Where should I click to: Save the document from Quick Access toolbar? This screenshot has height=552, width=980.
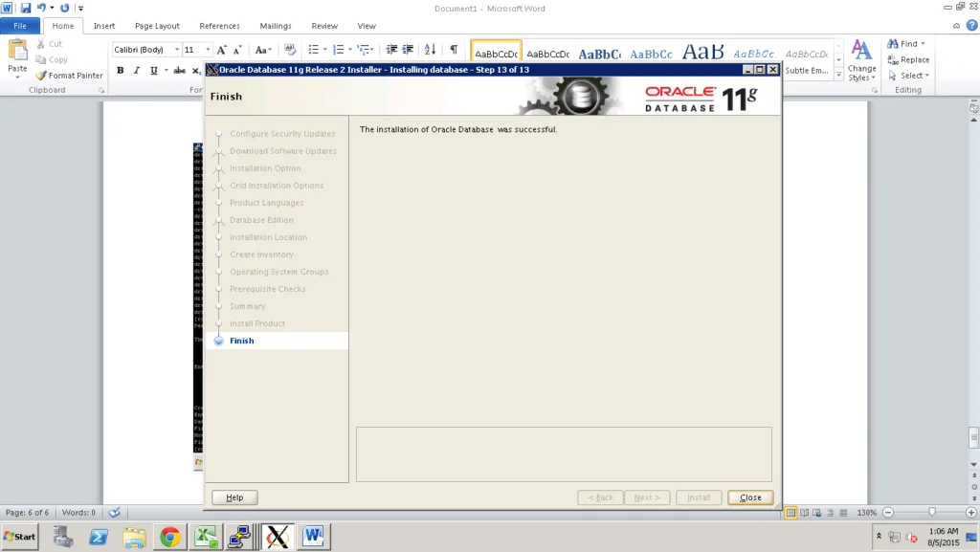tap(26, 8)
